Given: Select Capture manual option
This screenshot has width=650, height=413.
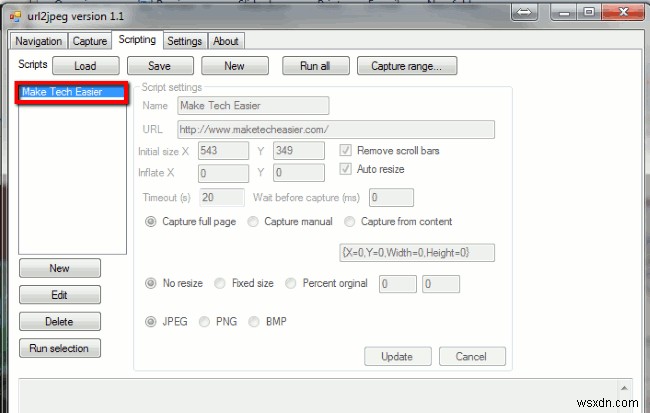Looking at the screenshot, I should [x=253, y=222].
